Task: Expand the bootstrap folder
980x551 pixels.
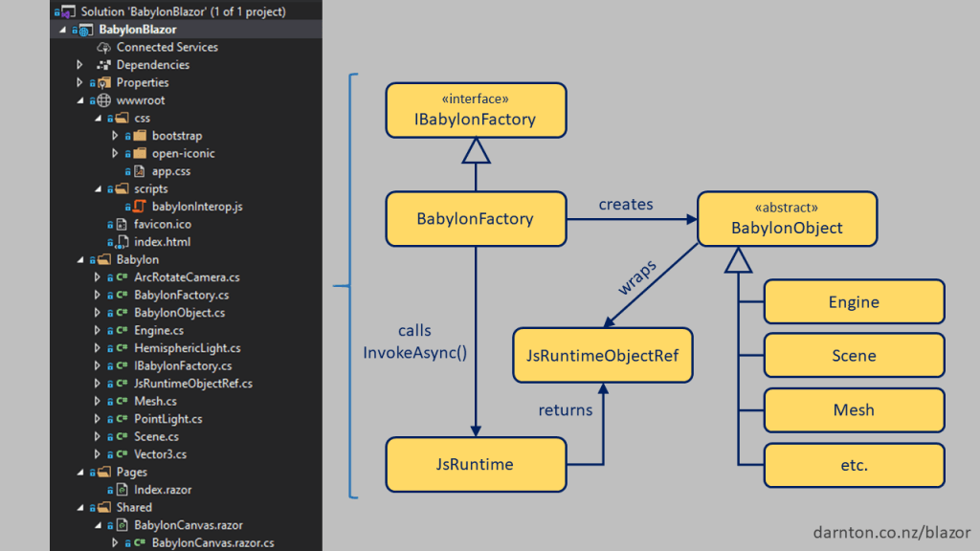Action: pyautogui.click(x=115, y=136)
